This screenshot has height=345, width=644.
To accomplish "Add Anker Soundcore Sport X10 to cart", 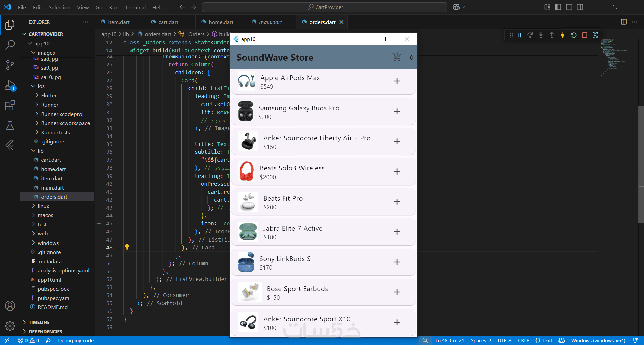I will [x=397, y=323].
